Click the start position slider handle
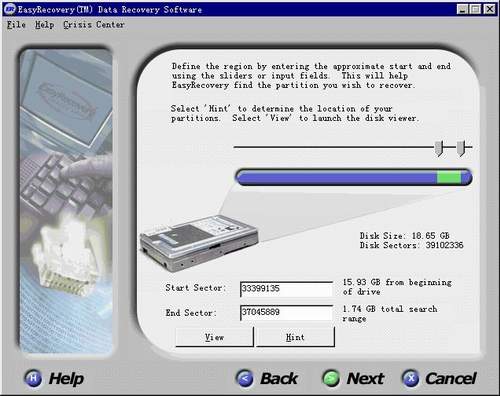This screenshot has height=396, width=500. tap(439, 148)
